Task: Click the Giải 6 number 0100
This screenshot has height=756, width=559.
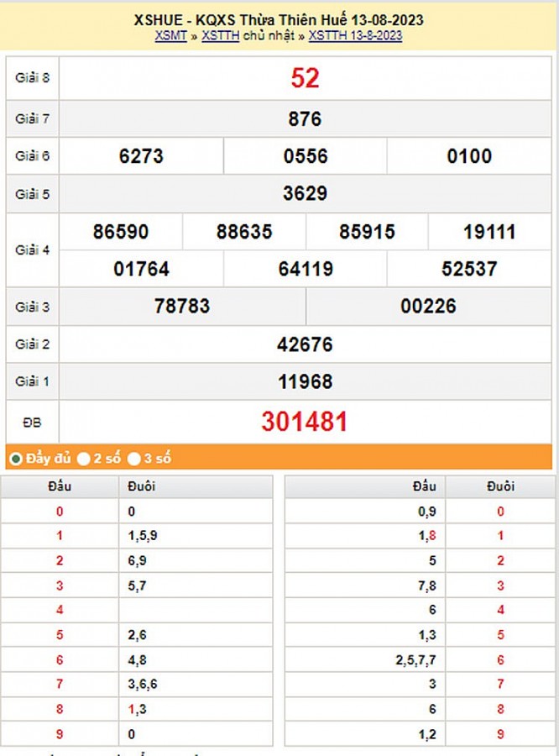Action: (469, 156)
